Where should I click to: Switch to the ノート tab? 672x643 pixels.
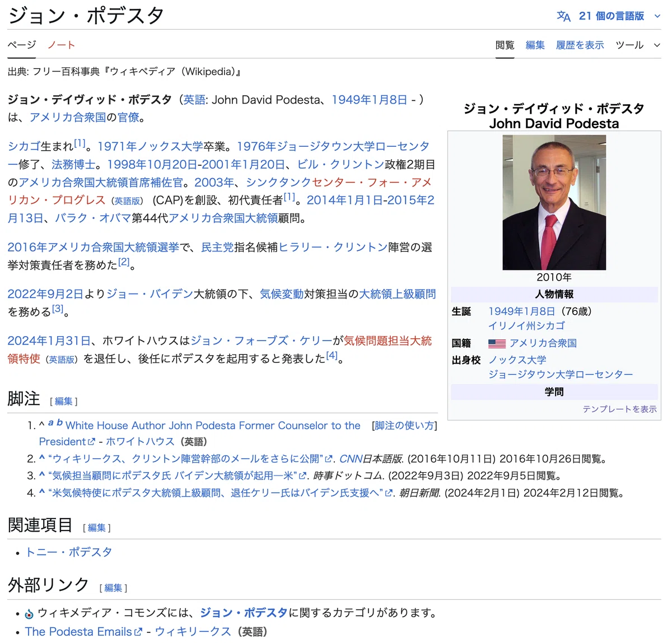(61, 45)
